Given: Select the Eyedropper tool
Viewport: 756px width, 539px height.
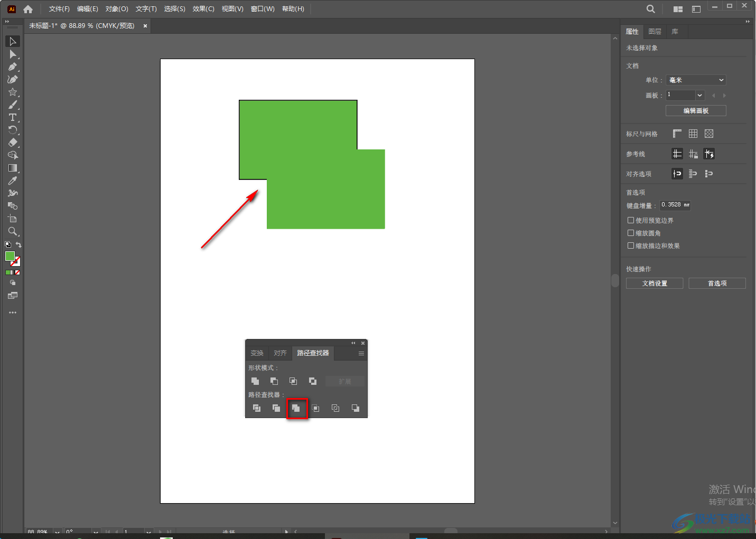Looking at the screenshot, I should [x=13, y=181].
